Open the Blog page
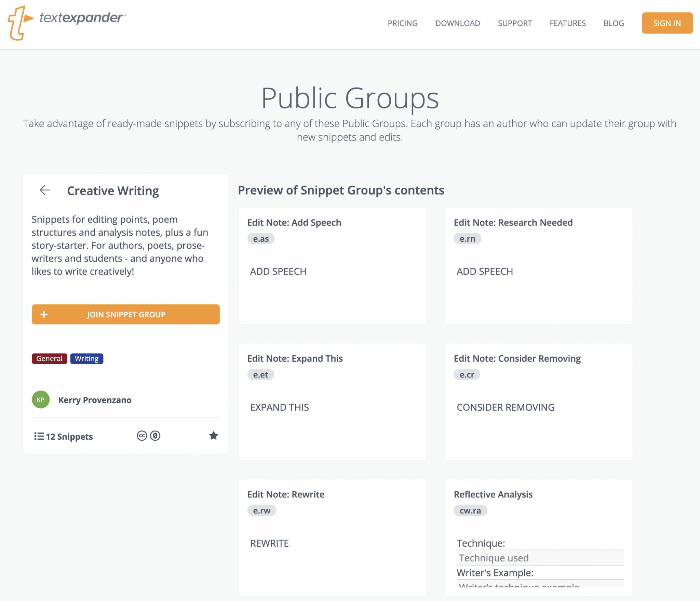 pyautogui.click(x=614, y=23)
